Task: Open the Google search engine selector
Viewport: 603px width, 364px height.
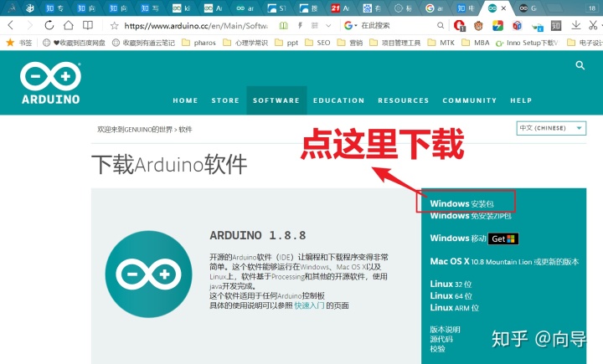Action: tap(350, 26)
